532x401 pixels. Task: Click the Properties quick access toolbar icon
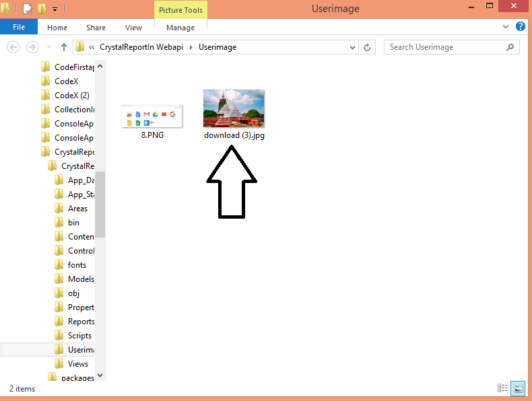27,9
